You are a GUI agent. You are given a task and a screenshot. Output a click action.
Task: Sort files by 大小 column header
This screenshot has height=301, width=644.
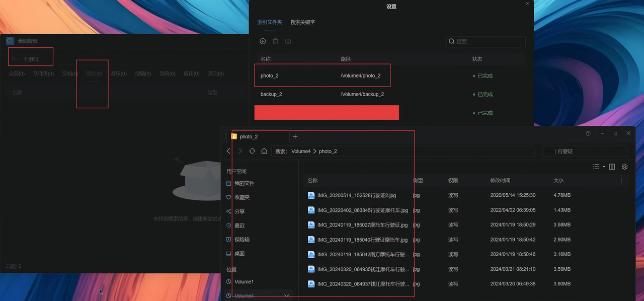click(558, 181)
